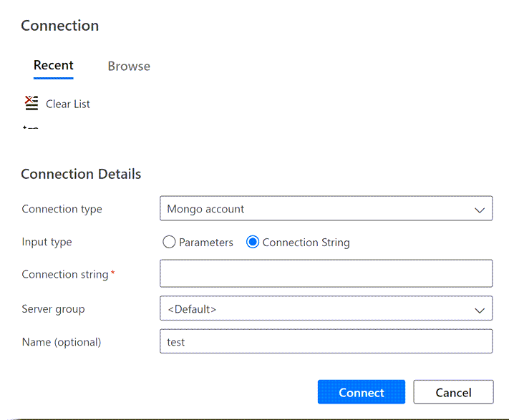
Task: Click the Name (optional) field containing test
Action: (326, 342)
